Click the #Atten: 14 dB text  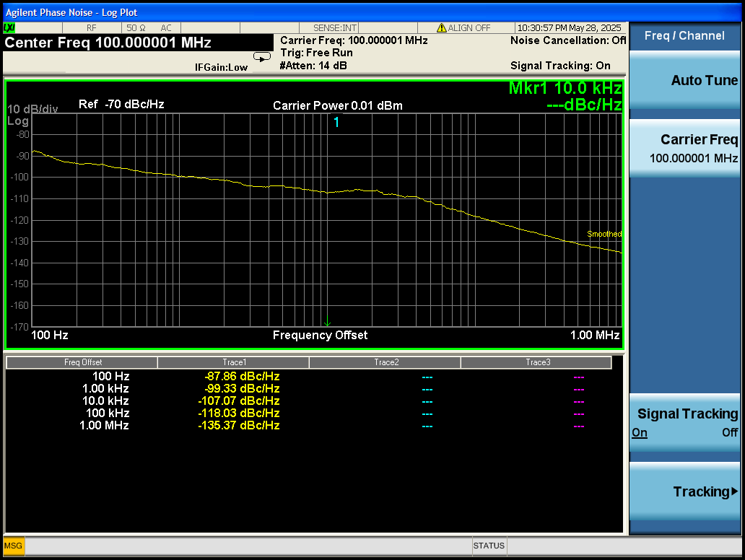point(313,66)
